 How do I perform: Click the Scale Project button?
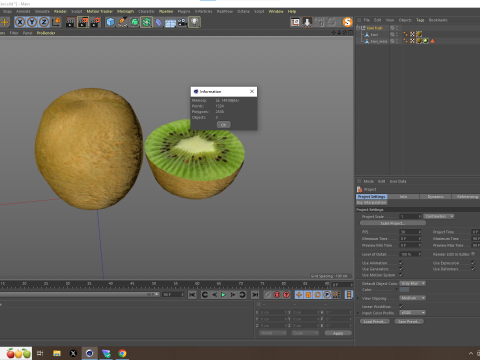pyautogui.click(x=393, y=223)
